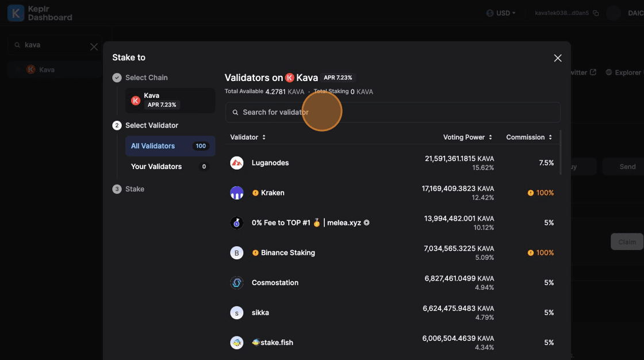Select Kava in the left sidebar list

click(47, 70)
